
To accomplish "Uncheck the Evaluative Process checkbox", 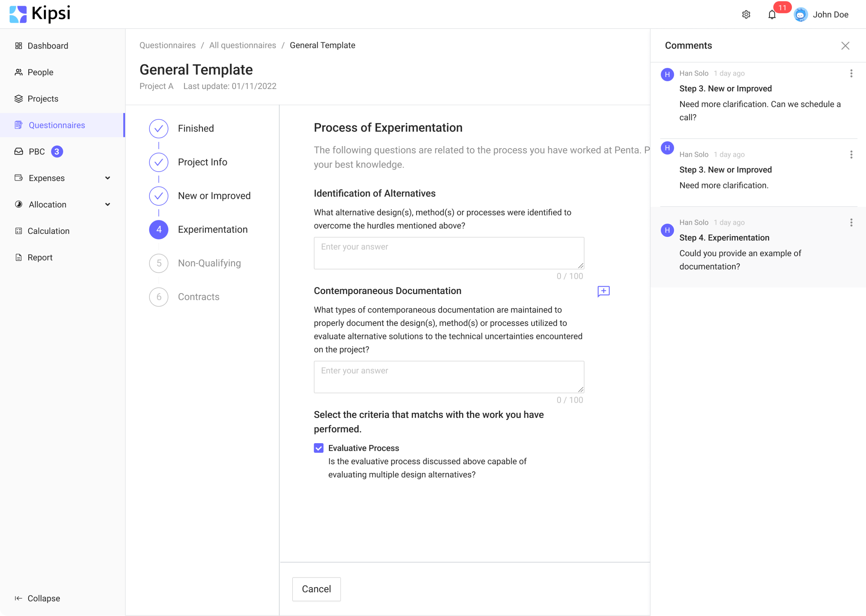I will [318, 448].
